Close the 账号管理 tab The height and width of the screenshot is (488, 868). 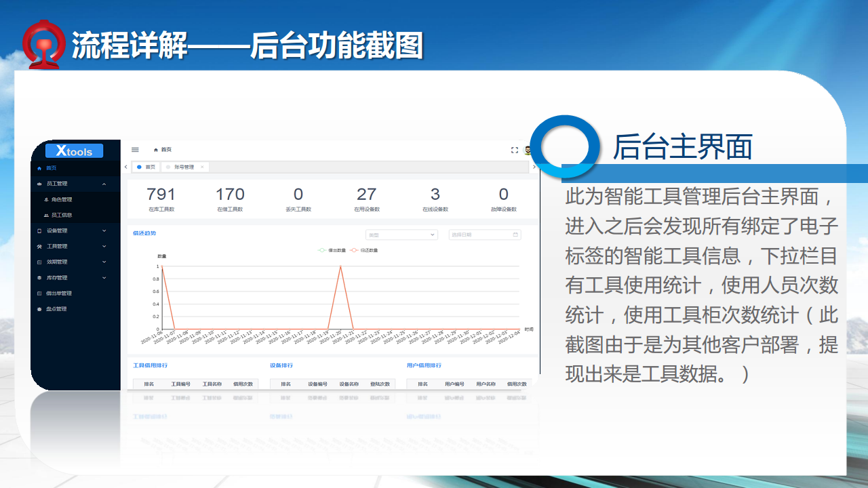pos(201,167)
